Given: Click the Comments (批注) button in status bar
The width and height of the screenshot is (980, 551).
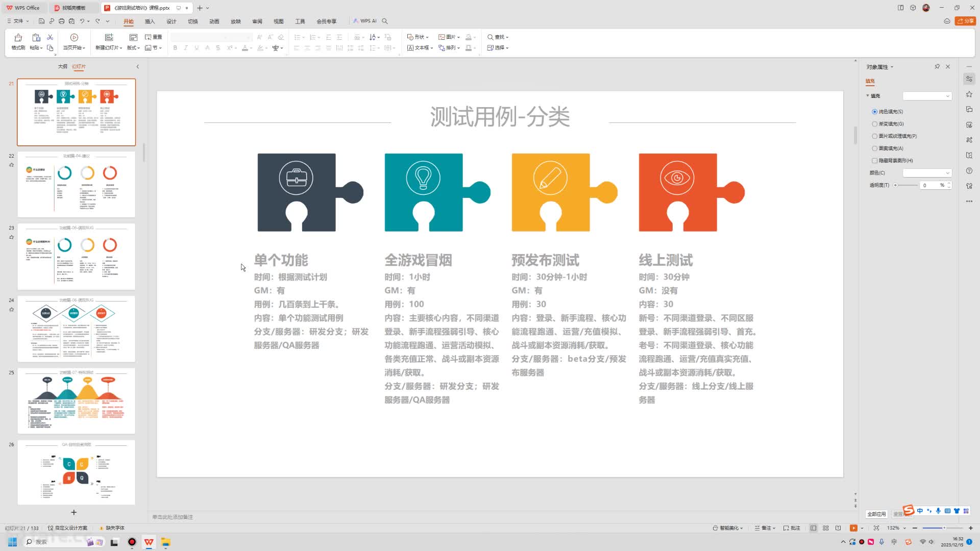Looking at the screenshot, I should click(792, 528).
